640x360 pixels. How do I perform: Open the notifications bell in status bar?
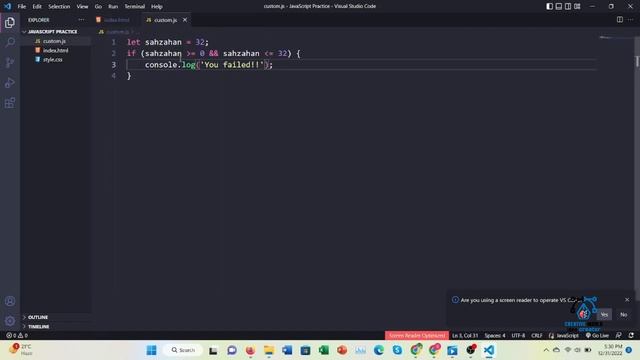point(631,335)
